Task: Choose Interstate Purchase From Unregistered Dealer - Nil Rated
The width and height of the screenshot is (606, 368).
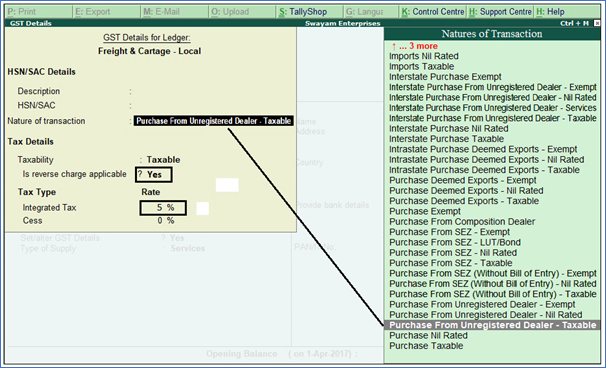Action: [493, 97]
